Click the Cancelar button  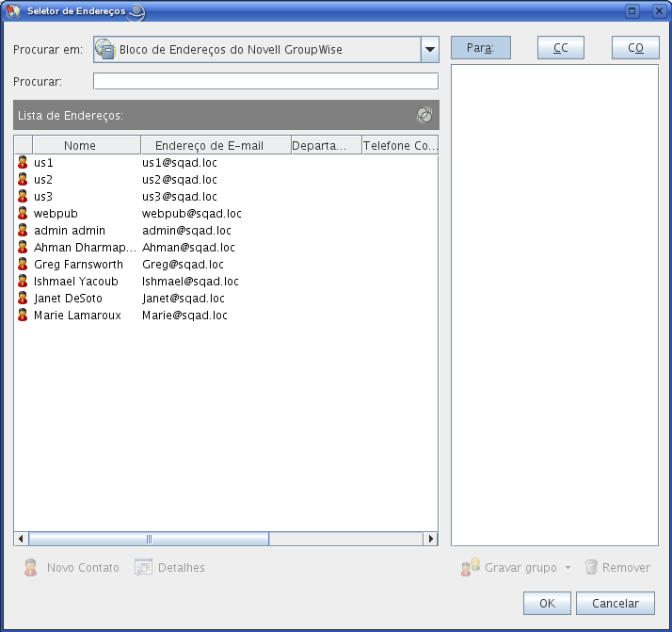tap(615, 603)
